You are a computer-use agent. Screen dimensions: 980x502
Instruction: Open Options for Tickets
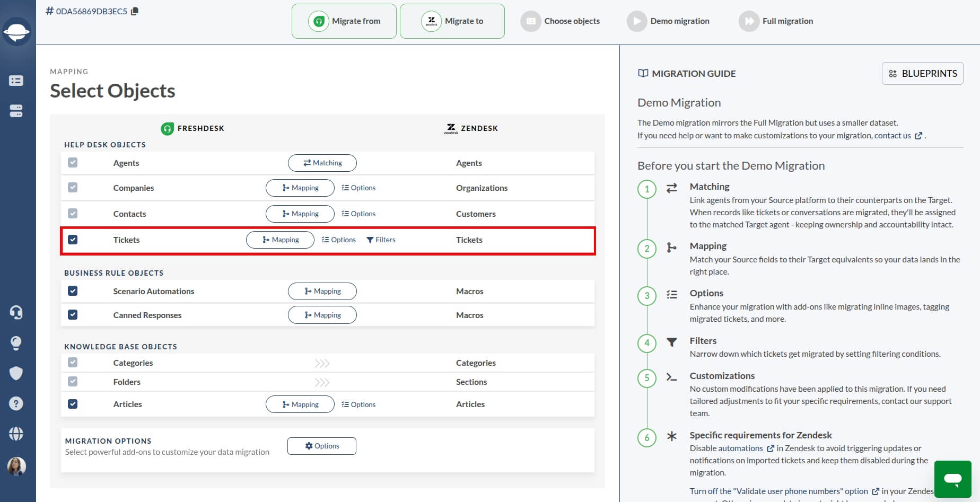(x=339, y=240)
